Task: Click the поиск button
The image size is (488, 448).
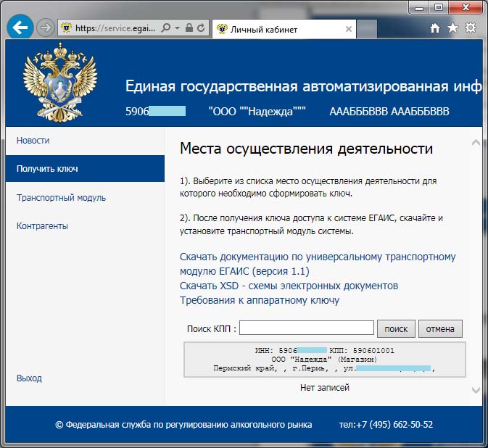Action: tap(396, 329)
